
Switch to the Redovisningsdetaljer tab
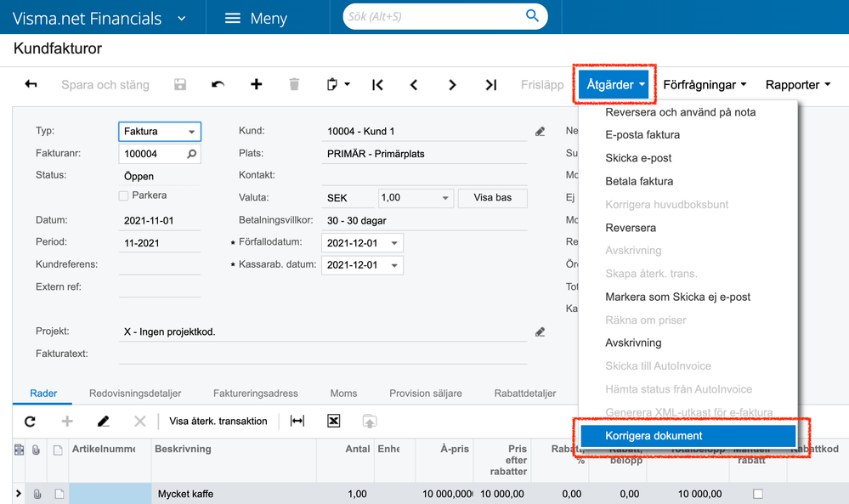click(135, 394)
